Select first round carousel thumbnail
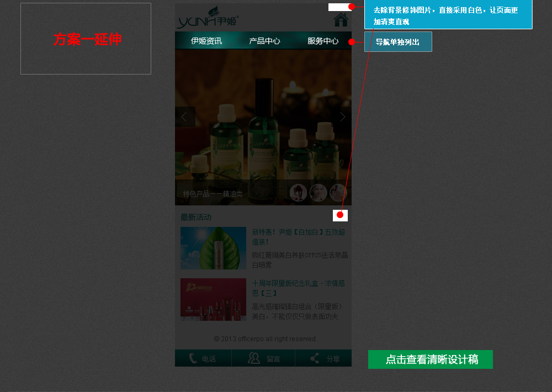Viewport: 552px width, 392px height. (x=298, y=193)
